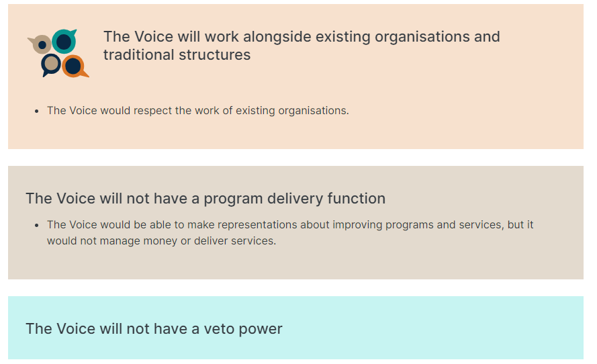Click the orange speech bubble icon
The height and width of the screenshot is (364, 597).
coord(75,66)
